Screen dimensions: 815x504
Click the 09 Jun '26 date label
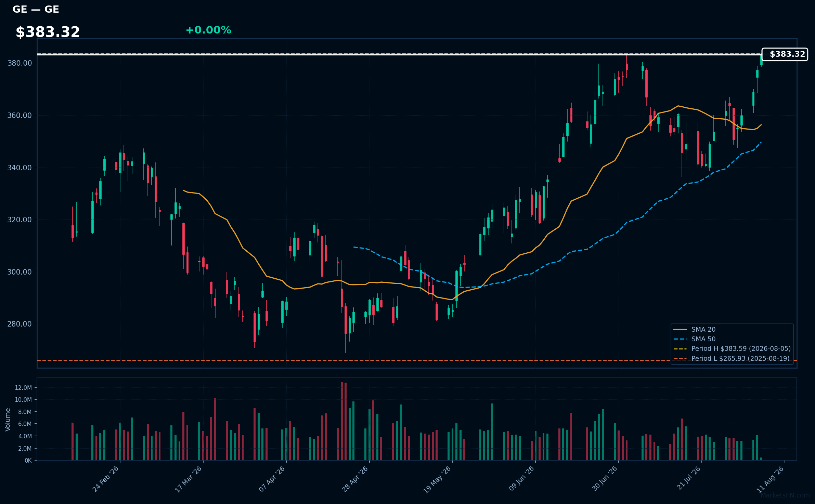tap(521, 479)
